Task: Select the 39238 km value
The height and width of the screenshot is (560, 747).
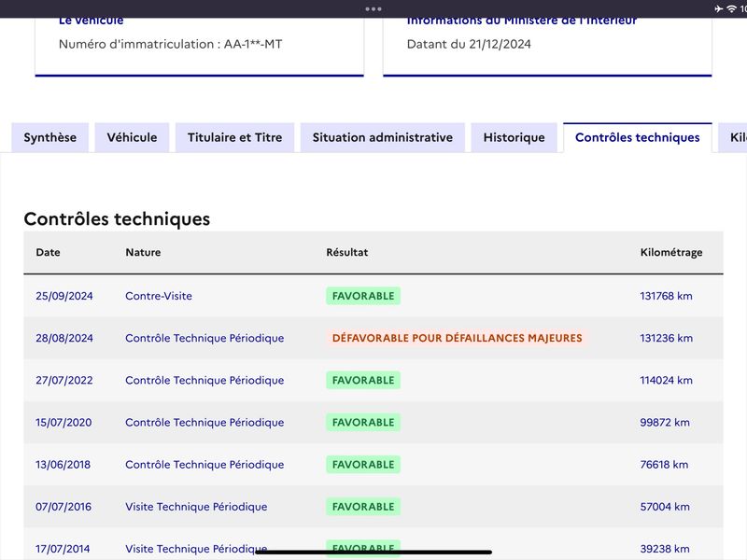Action: pyautogui.click(x=665, y=549)
